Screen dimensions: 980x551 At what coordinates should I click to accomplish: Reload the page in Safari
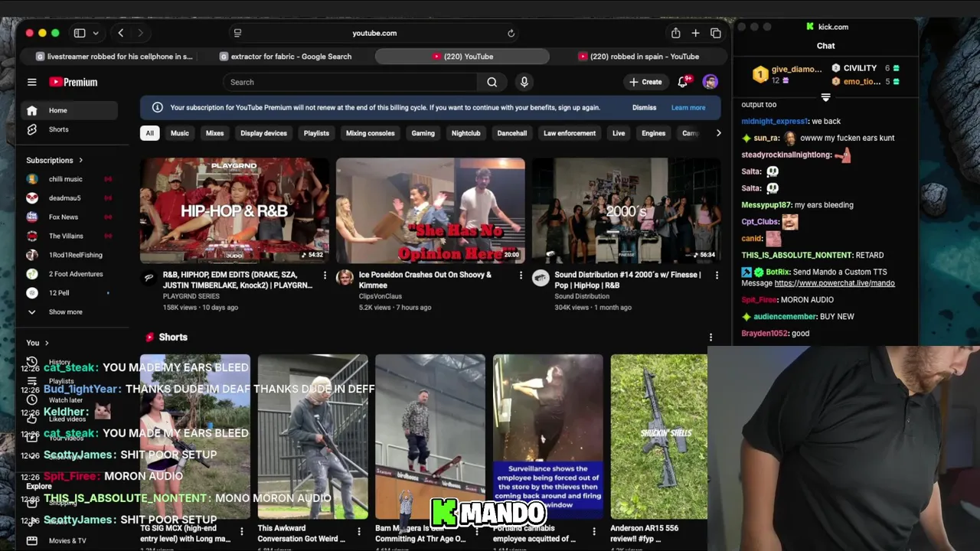pos(511,33)
